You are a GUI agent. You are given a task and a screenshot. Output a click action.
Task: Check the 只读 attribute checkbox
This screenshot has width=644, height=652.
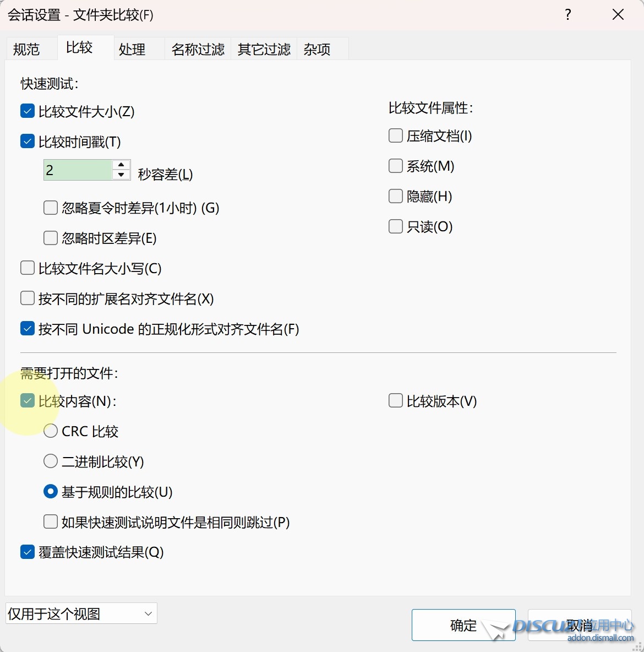(396, 226)
